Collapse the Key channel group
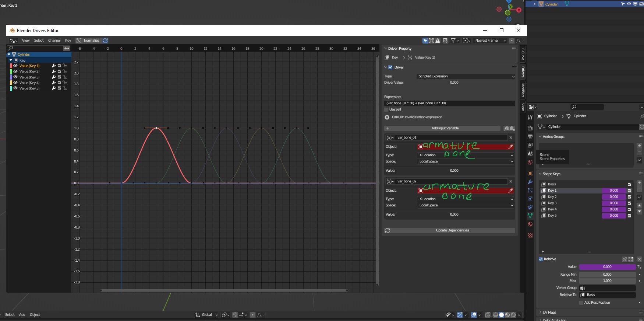The width and height of the screenshot is (644, 321). click(11, 60)
